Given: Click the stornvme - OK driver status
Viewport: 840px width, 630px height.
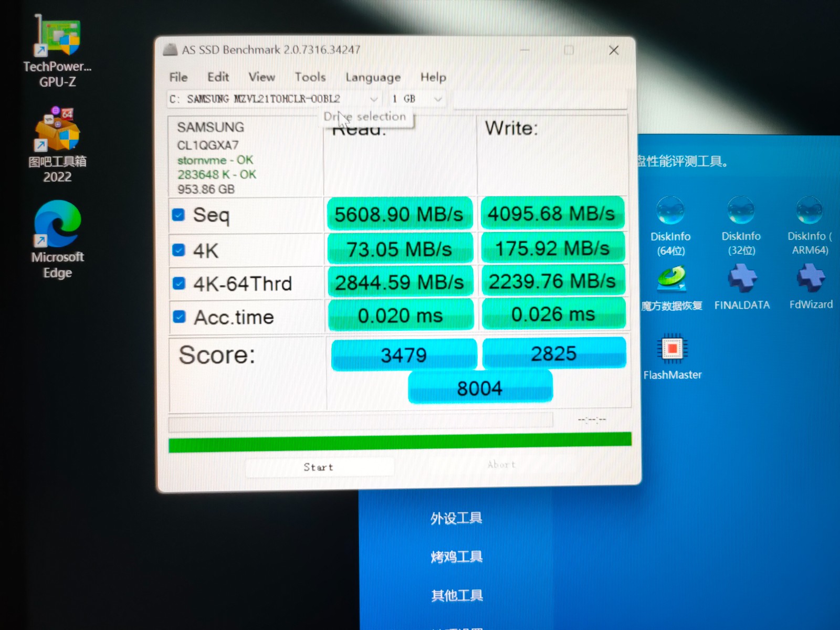Looking at the screenshot, I should [x=215, y=160].
